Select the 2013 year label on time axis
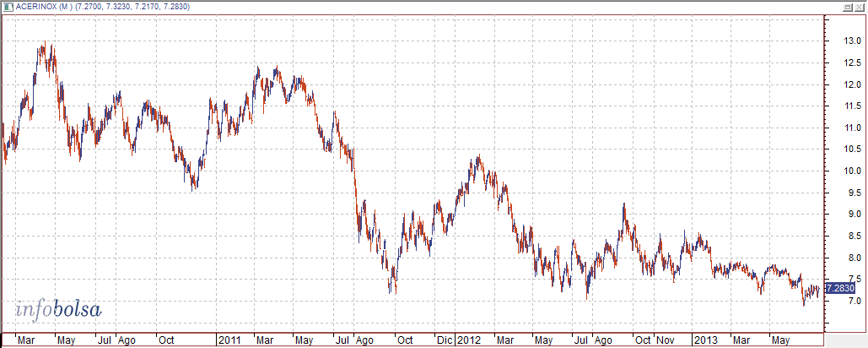Image resolution: width=868 pixels, height=348 pixels. (706, 340)
